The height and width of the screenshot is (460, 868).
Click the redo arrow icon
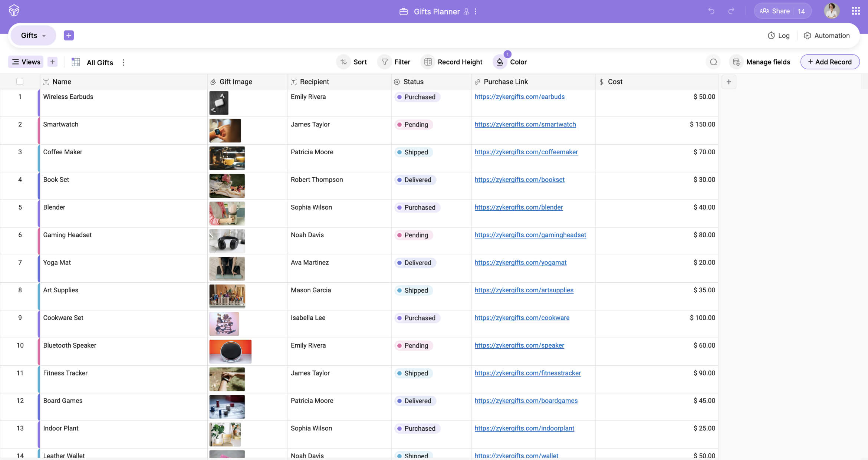pyautogui.click(x=731, y=11)
